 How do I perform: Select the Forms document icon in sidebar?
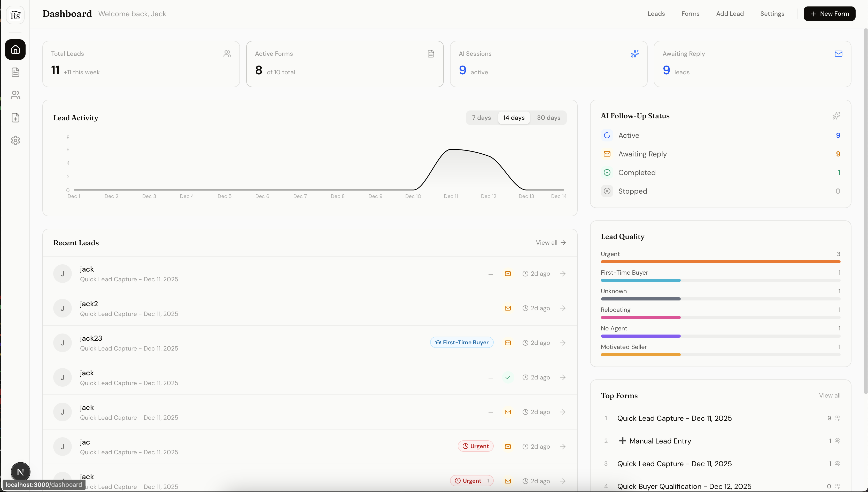coord(15,72)
